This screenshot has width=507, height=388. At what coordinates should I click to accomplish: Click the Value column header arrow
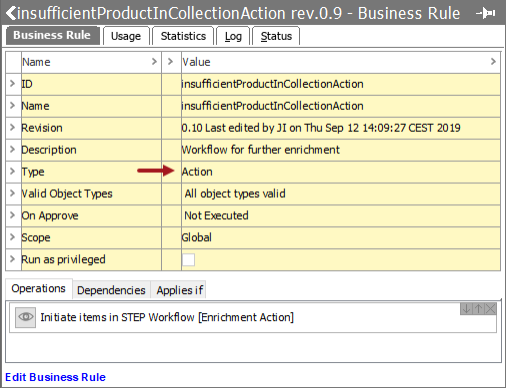pyautogui.click(x=493, y=62)
